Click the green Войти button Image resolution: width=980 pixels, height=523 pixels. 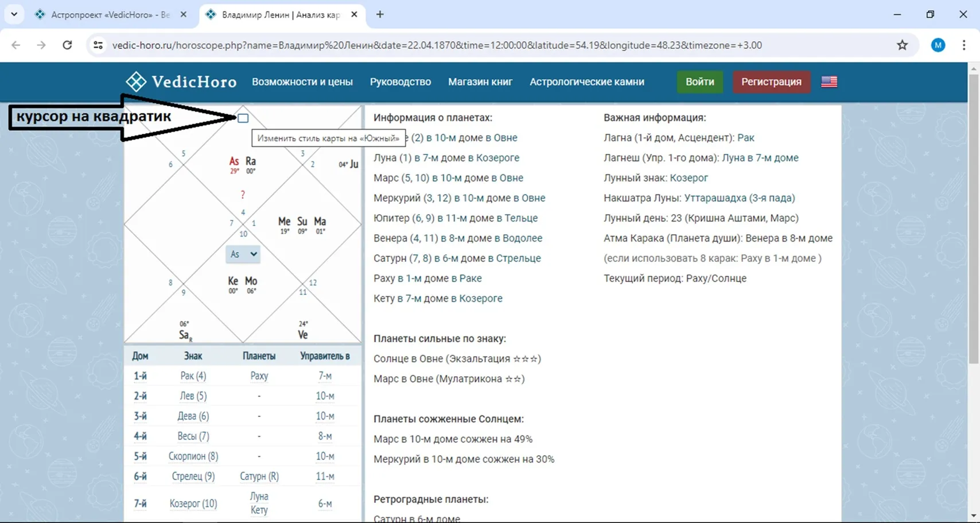[699, 82]
